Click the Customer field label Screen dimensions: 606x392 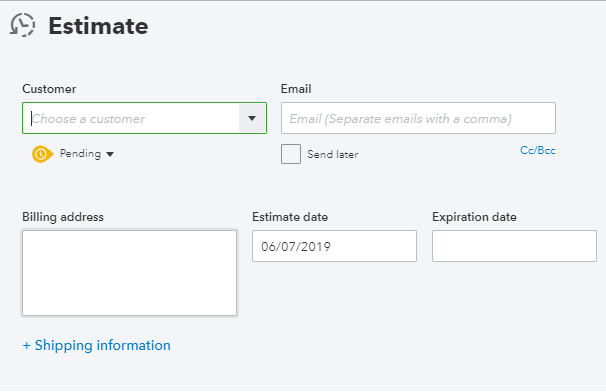[x=49, y=89]
